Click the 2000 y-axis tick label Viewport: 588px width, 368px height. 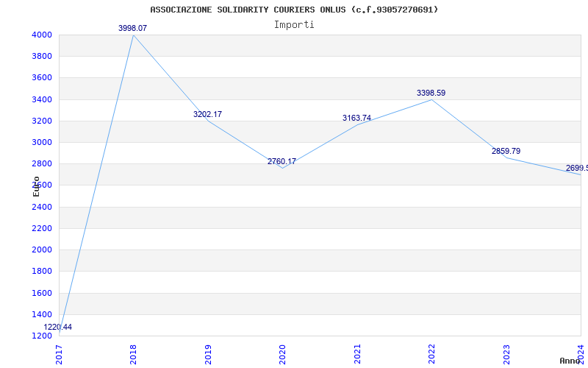tap(43, 250)
